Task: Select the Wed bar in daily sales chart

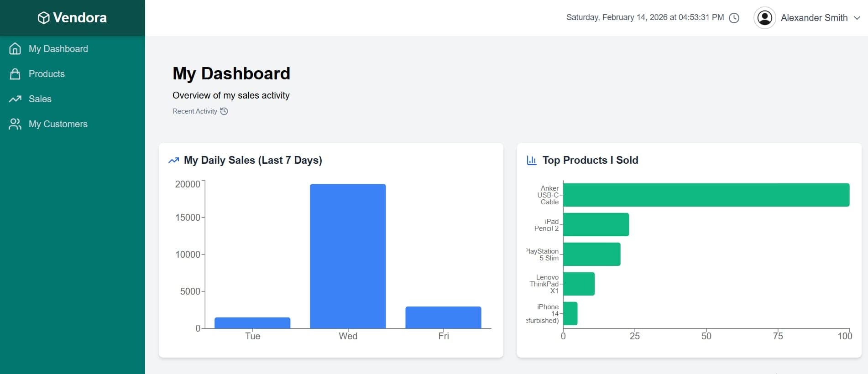Action: (348, 256)
